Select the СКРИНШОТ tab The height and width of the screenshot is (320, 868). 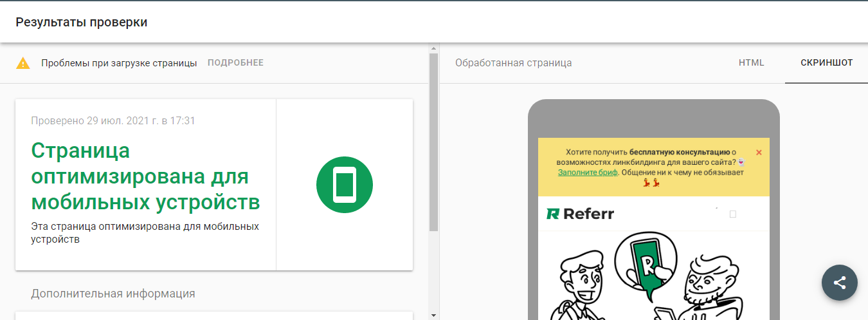pyautogui.click(x=826, y=63)
